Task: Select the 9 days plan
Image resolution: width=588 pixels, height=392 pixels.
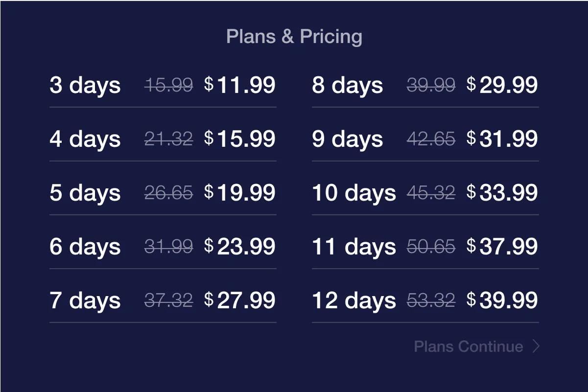Action: pos(425,139)
